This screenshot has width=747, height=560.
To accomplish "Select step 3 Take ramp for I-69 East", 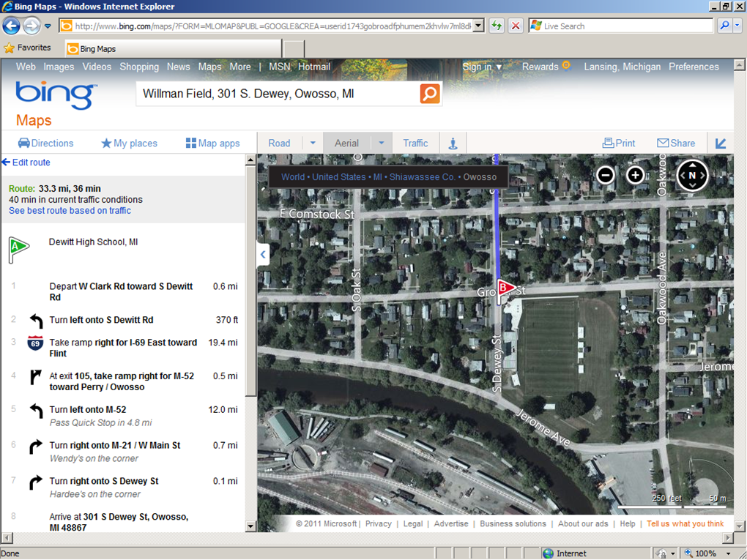I will [x=124, y=348].
